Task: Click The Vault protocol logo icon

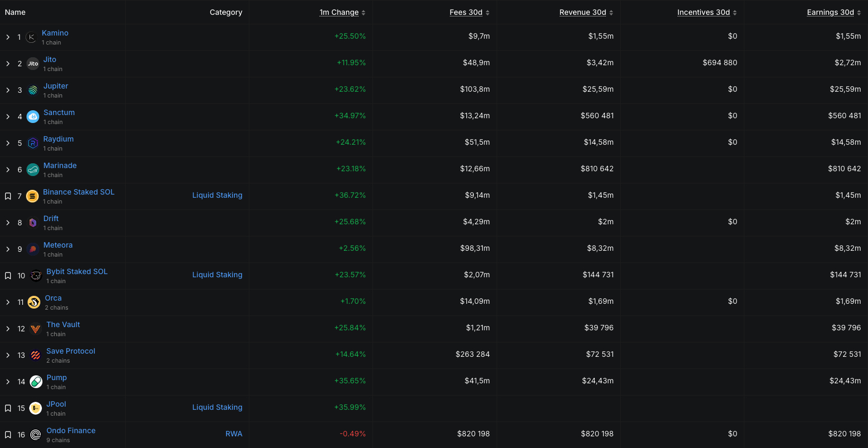Action: coord(36,329)
